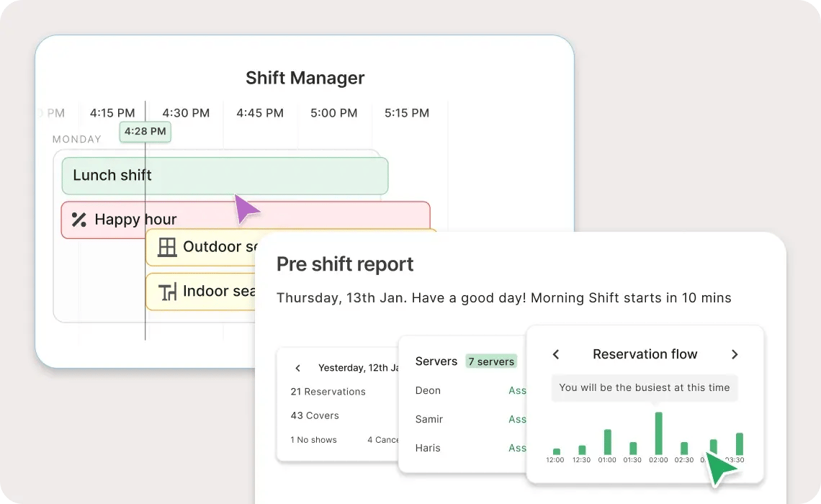Select server Haris
Image resolution: width=821 pixels, height=504 pixels.
coord(428,448)
